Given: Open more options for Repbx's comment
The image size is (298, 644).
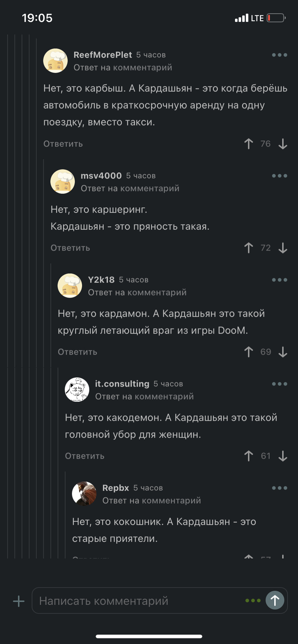Looking at the screenshot, I should tap(280, 488).
